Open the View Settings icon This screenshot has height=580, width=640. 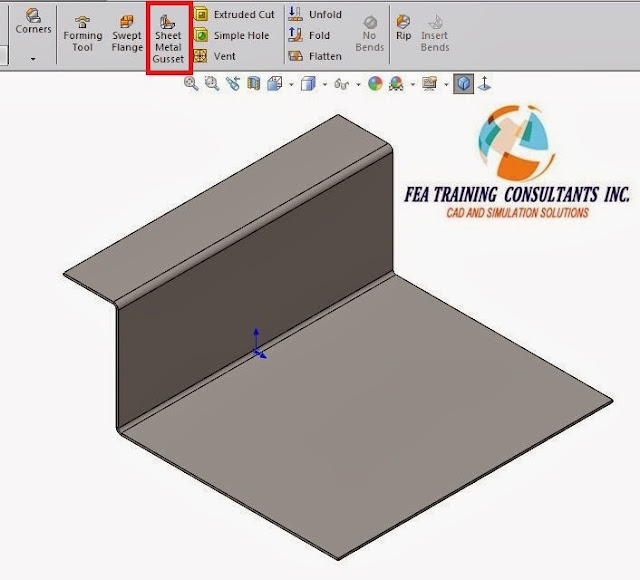(x=429, y=83)
